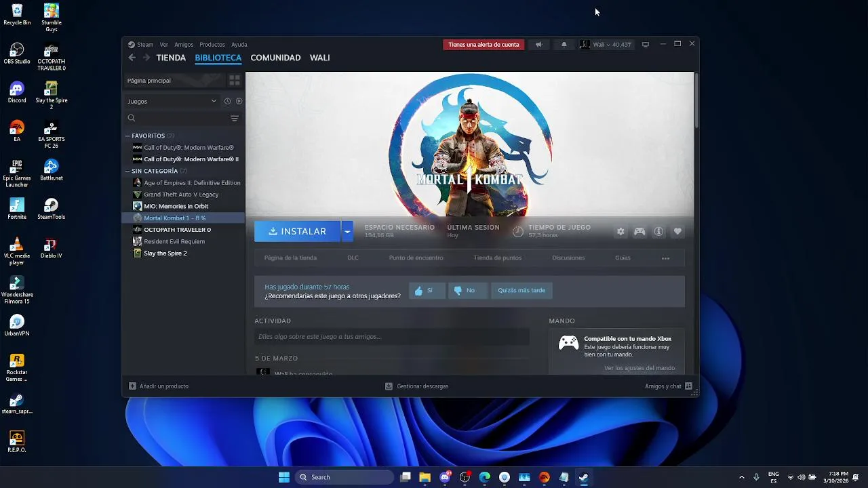Click the thumbs-down No recommend button
Image resolution: width=868 pixels, height=488 pixels.
(x=467, y=290)
